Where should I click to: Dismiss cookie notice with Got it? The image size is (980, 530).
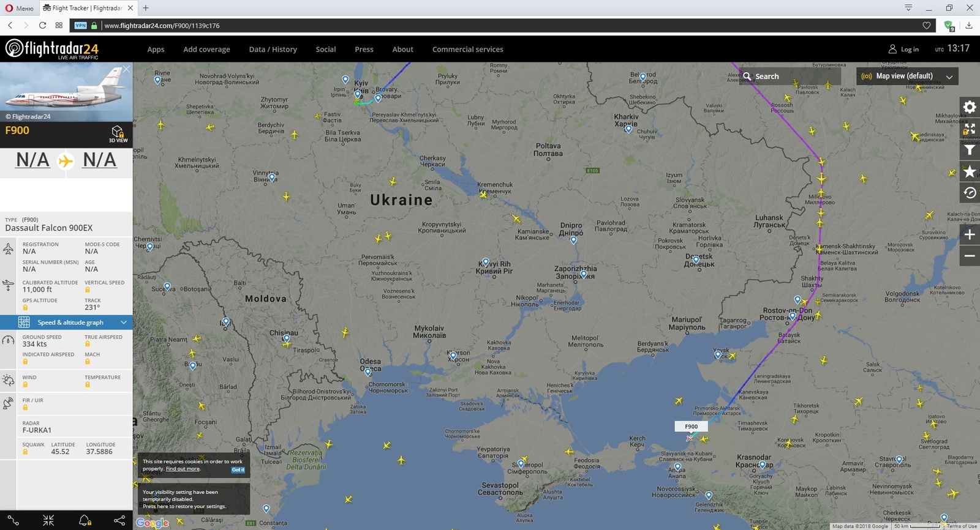tap(238, 470)
